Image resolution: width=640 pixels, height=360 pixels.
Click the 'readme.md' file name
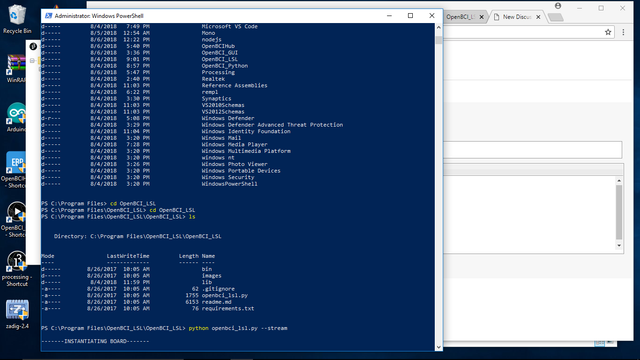pyautogui.click(x=216, y=302)
